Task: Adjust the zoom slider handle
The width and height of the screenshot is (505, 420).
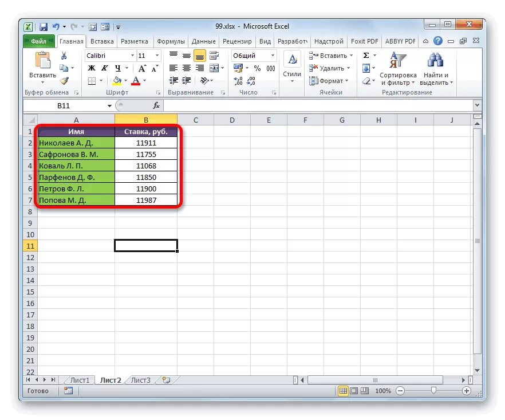Action: pyautogui.click(x=433, y=391)
